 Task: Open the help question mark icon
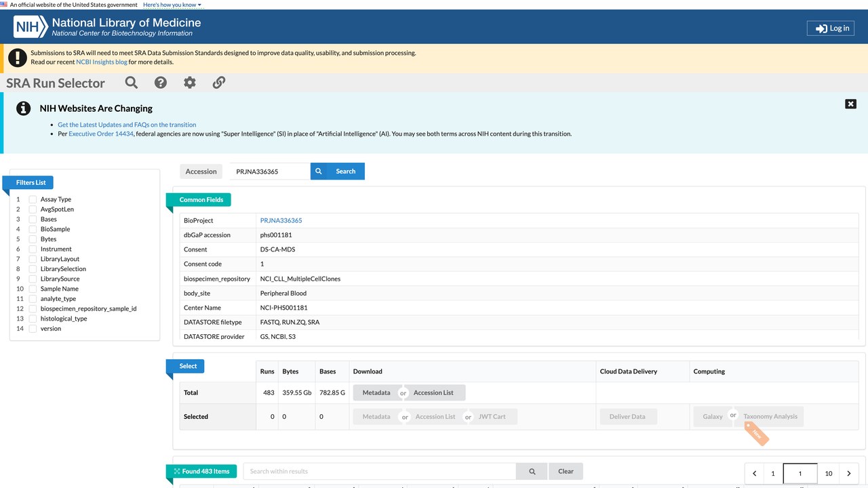[x=161, y=83]
